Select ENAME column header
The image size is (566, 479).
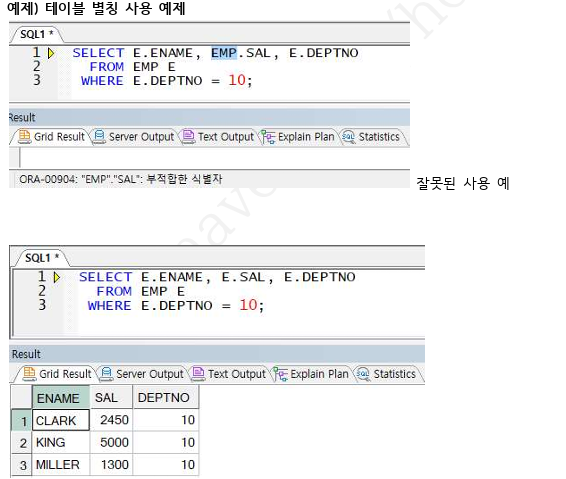coord(61,398)
